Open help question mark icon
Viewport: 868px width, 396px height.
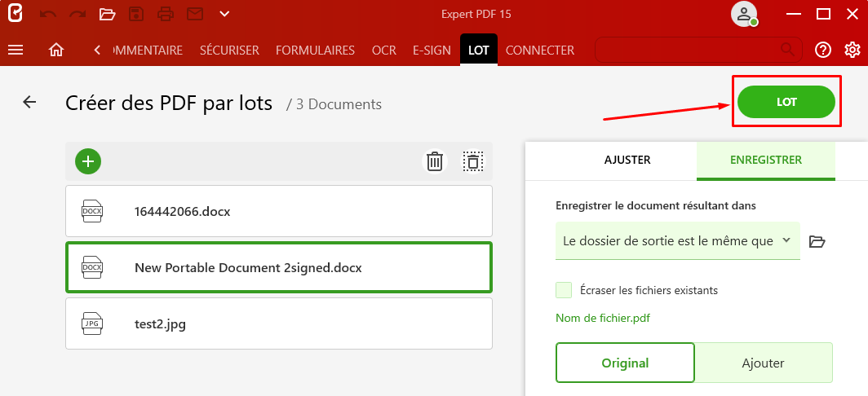point(823,51)
